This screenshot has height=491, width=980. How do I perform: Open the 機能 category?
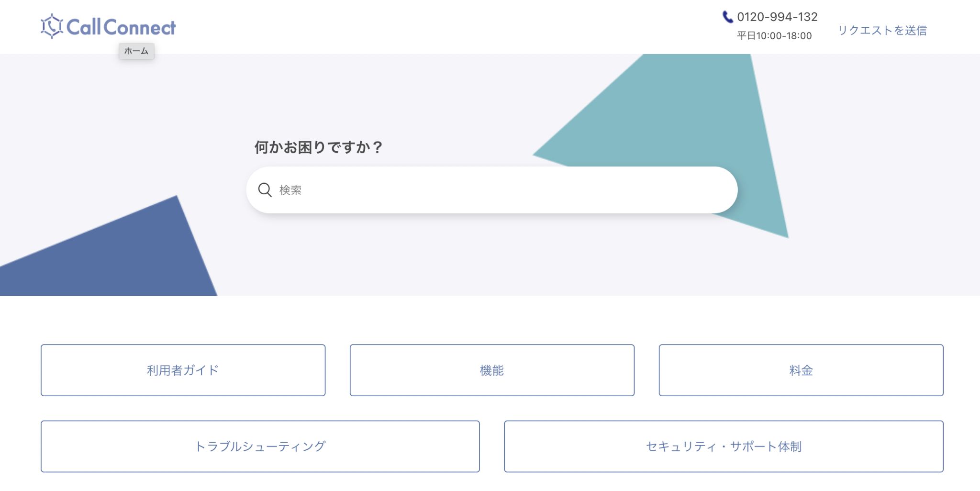pos(492,370)
